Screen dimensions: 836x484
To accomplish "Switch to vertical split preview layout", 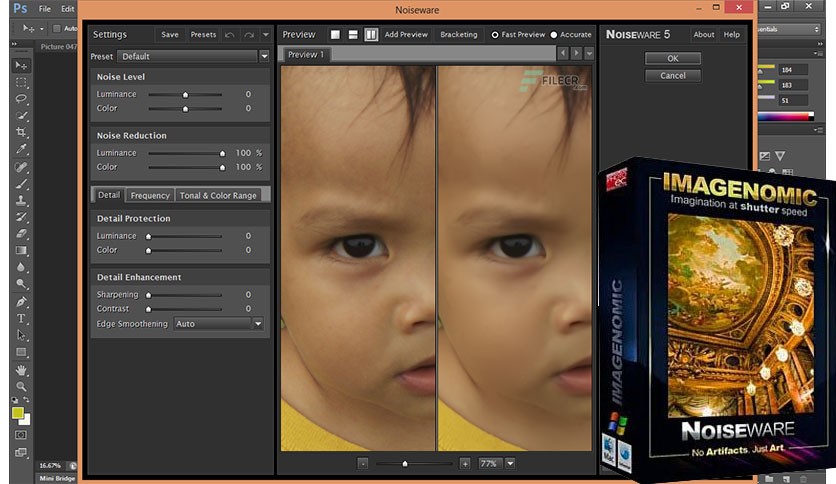I will coord(371,35).
